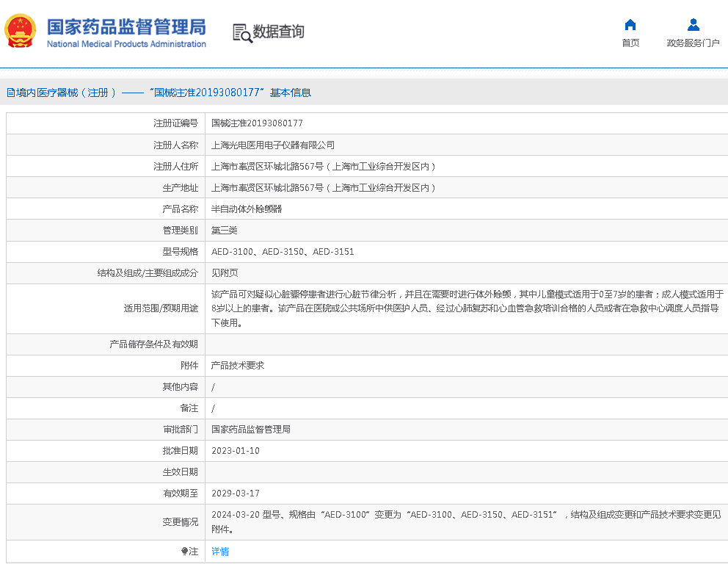728x564 pixels.
Task: Click the lightbulb icon beside 注
Action: coord(184,552)
